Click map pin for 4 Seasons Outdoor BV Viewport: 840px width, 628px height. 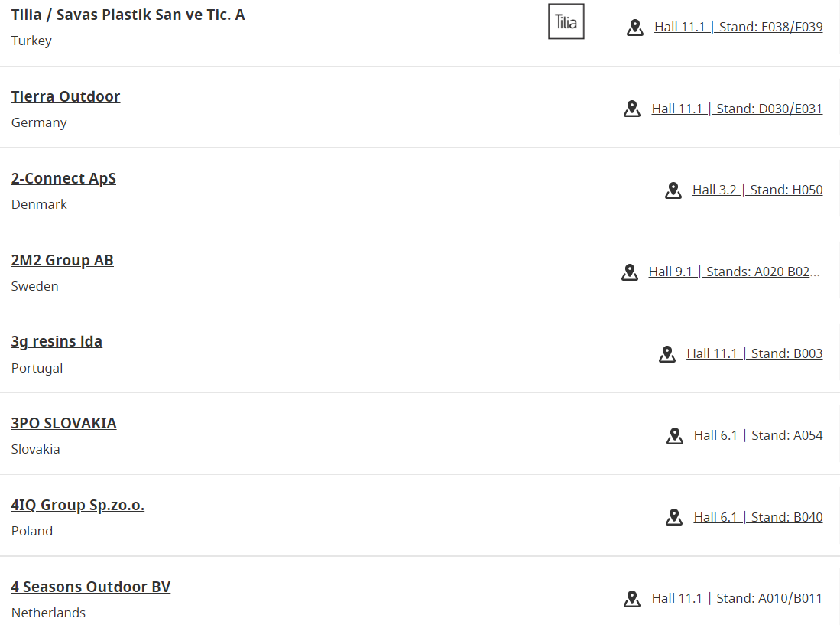pos(632,599)
